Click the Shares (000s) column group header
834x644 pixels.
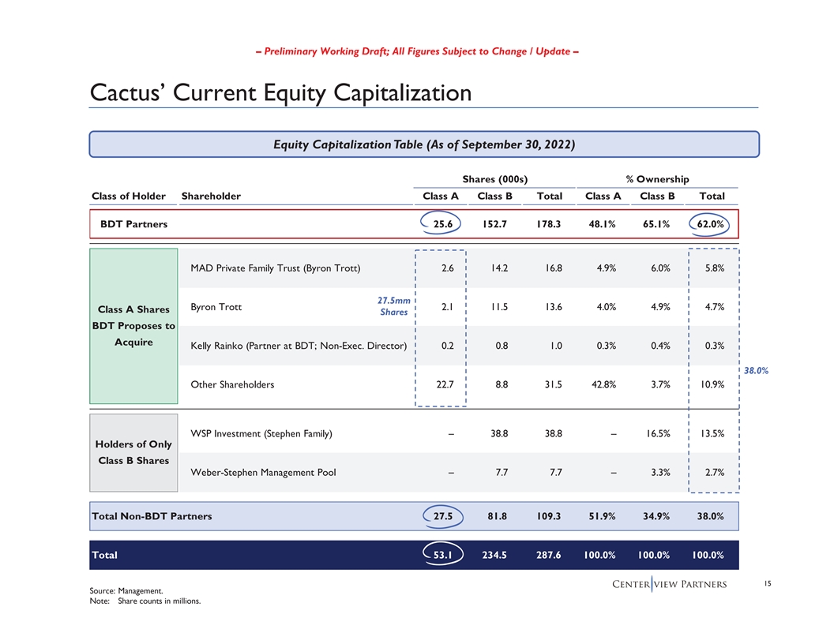coord(495,179)
